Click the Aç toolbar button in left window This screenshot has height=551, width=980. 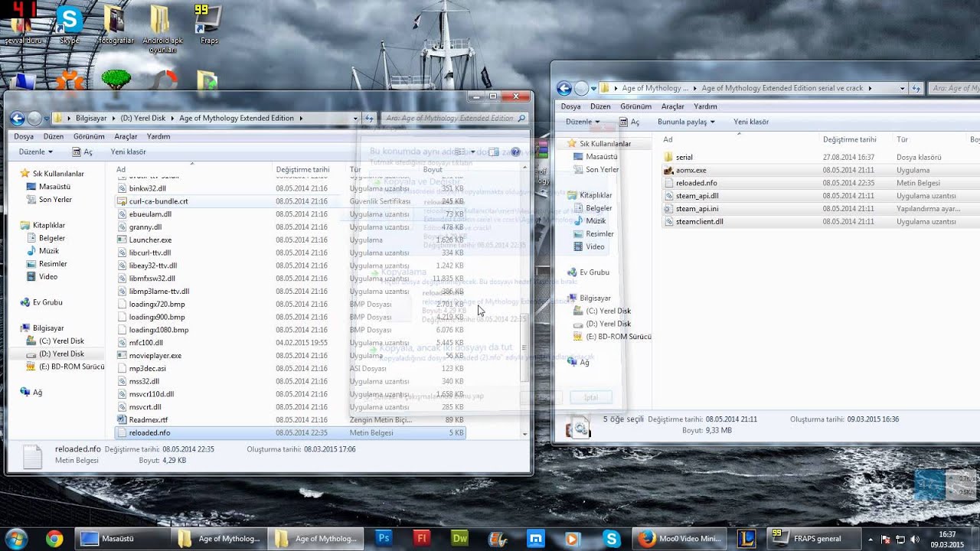click(82, 152)
